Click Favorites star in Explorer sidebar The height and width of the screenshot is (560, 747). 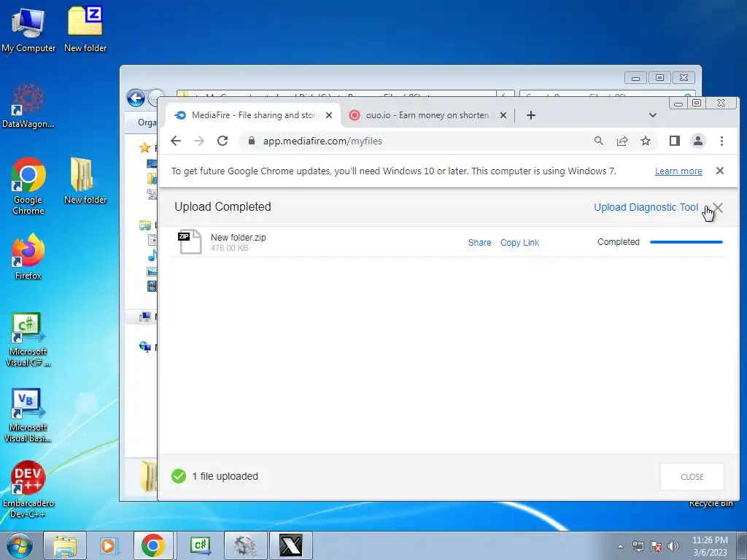click(x=145, y=147)
